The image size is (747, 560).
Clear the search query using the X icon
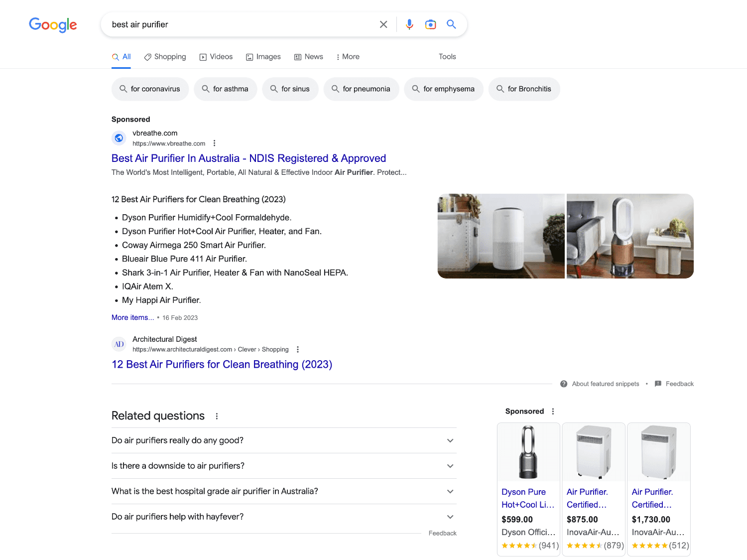[383, 24]
